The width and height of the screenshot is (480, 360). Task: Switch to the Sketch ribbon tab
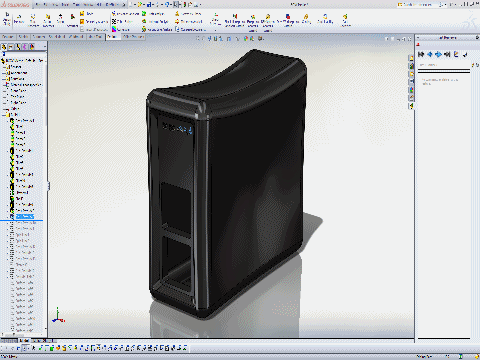(23, 37)
